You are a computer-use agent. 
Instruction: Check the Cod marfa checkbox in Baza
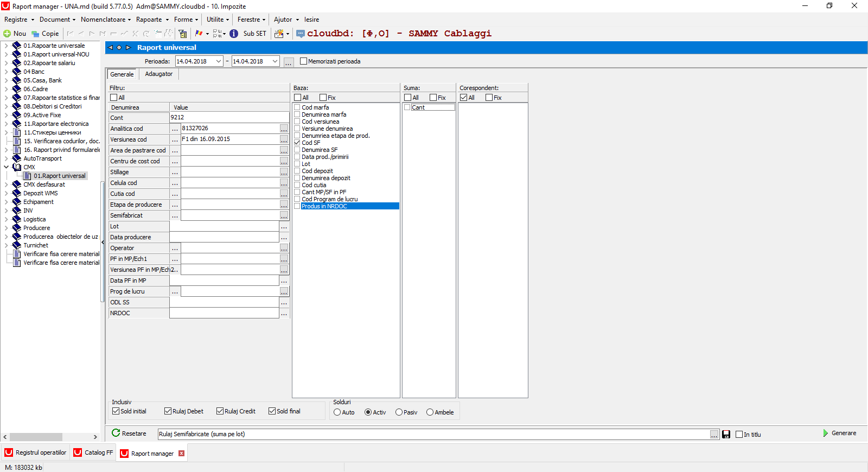click(x=297, y=107)
